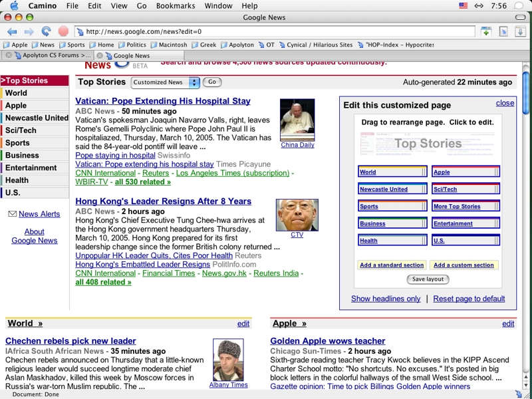Open the Customized News dropdown
The height and width of the screenshot is (399, 532).
tap(165, 82)
